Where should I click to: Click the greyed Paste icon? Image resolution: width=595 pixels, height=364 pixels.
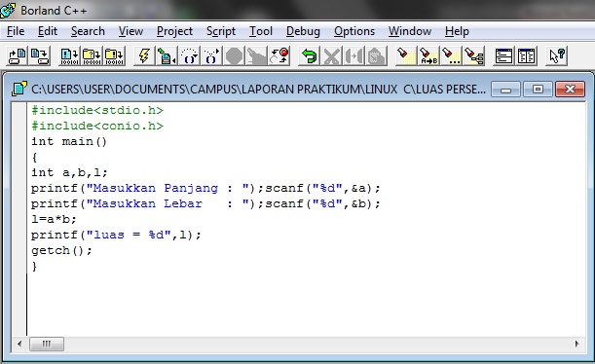coord(377,56)
